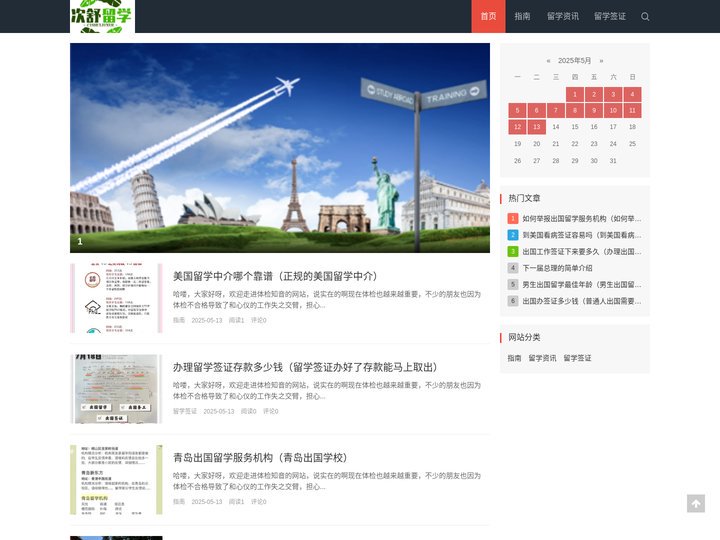Image resolution: width=720 pixels, height=540 pixels.
Task: Click 指南 category tag of third article
Action: coord(179,501)
